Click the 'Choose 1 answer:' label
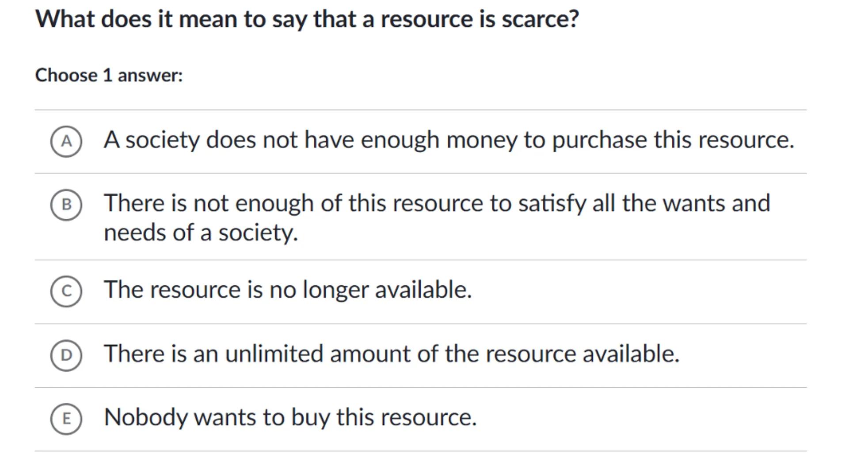 tap(109, 75)
